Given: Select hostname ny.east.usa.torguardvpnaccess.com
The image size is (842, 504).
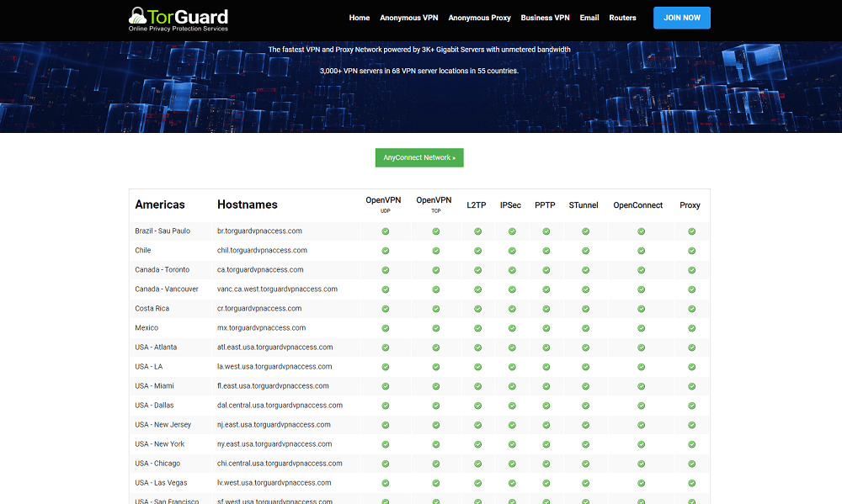Looking at the screenshot, I should pyautogui.click(x=274, y=443).
